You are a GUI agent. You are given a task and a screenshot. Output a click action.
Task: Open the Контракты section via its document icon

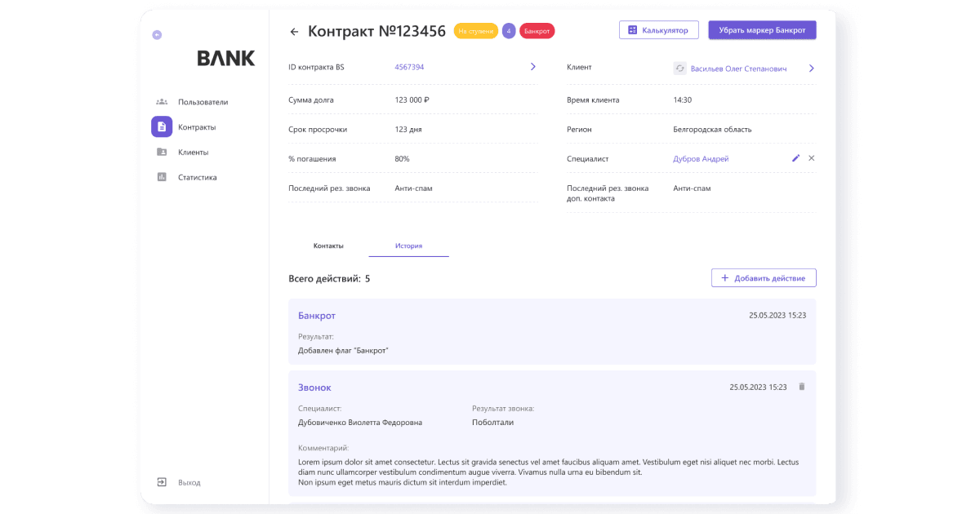click(x=160, y=126)
